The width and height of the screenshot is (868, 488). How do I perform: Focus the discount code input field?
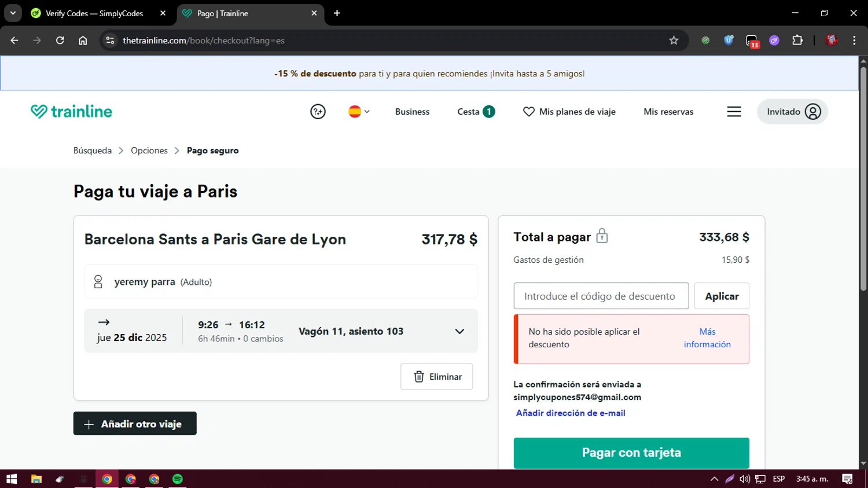pyautogui.click(x=601, y=296)
